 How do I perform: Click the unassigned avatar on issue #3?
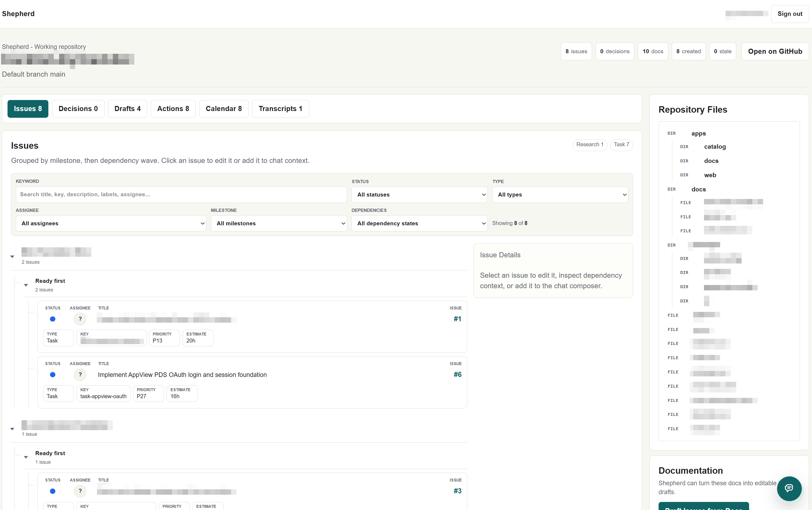(x=80, y=491)
